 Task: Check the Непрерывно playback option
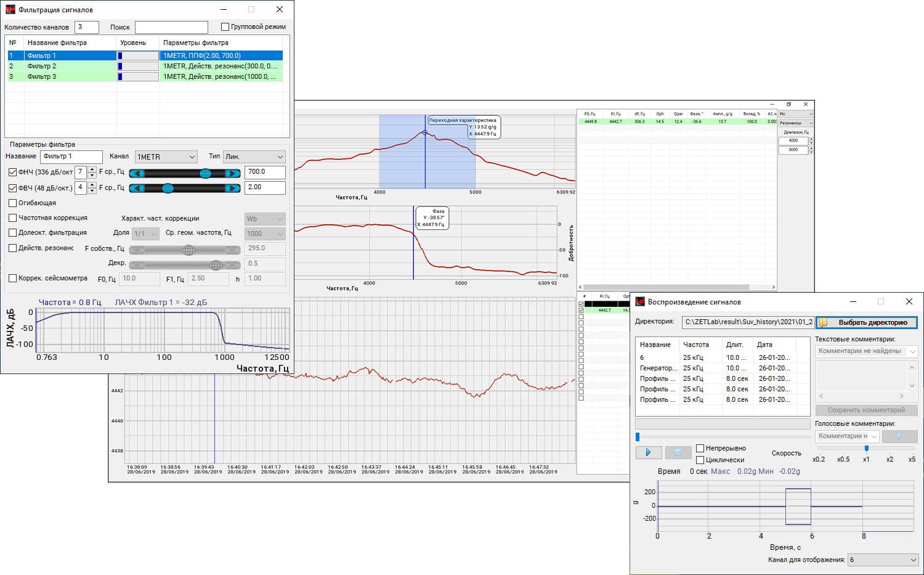(x=700, y=448)
